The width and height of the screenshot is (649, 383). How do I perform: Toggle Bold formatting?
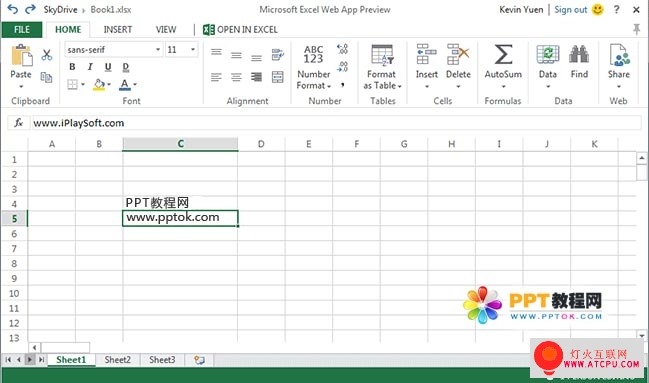(x=72, y=67)
